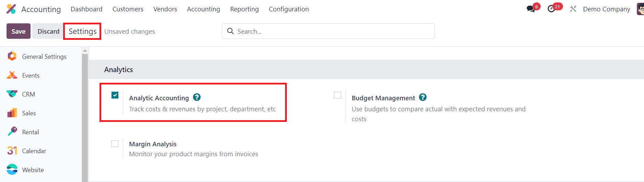Open the Vendors menu
Screen dimensions: 644x182
(x=165, y=9)
